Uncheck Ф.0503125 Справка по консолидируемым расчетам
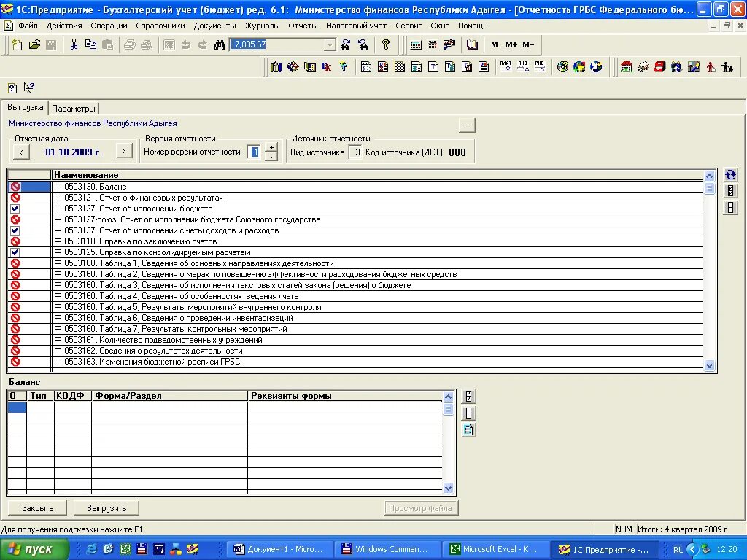Image resolution: width=747 pixels, height=560 pixels. (15, 252)
